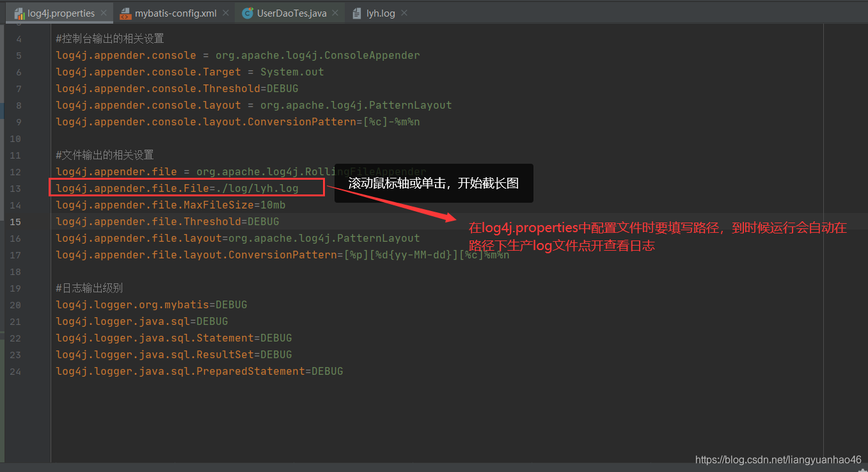The height and width of the screenshot is (472, 868).
Task: Click line number 24 in gutter
Action: (x=15, y=372)
